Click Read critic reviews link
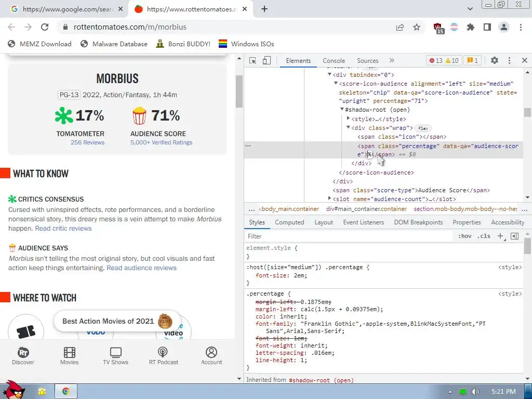 click(63, 229)
